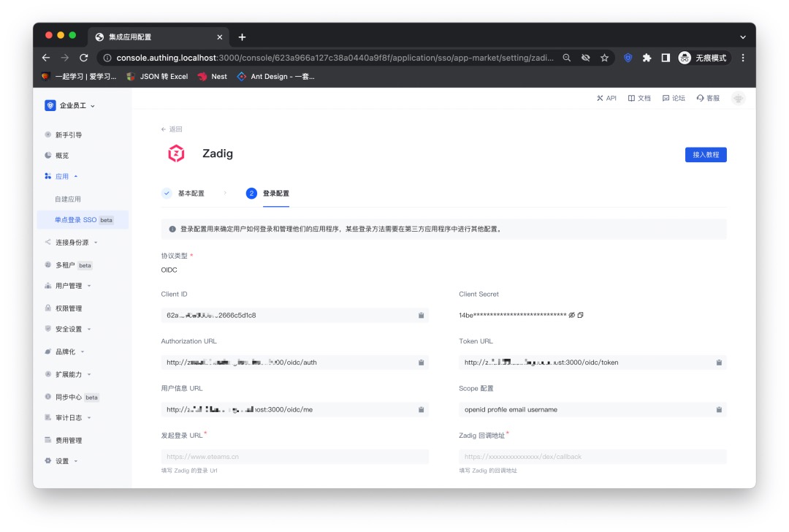Click the blue shield extension icon
Image resolution: width=789 pixels, height=532 pixels.
pos(628,58)
